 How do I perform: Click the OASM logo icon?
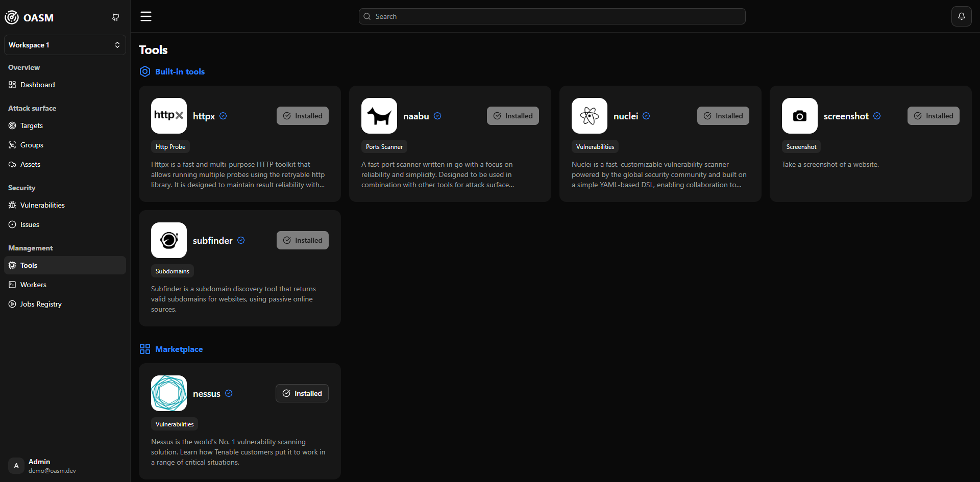tap(12, 17)
